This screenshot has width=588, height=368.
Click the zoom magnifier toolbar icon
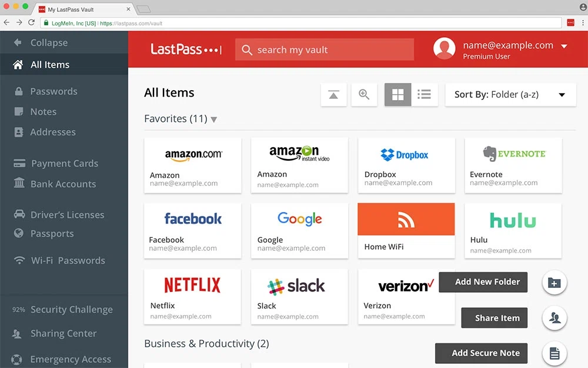click(x=364, y=95)
